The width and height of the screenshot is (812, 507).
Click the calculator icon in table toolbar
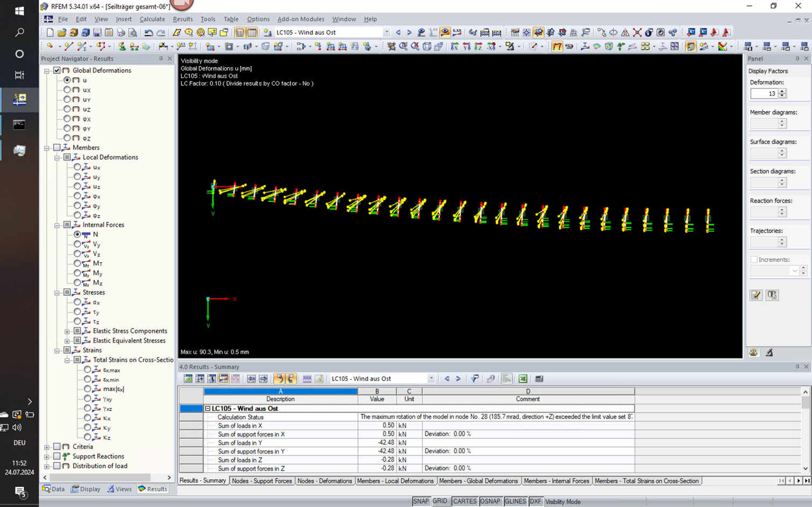(539, 379)
